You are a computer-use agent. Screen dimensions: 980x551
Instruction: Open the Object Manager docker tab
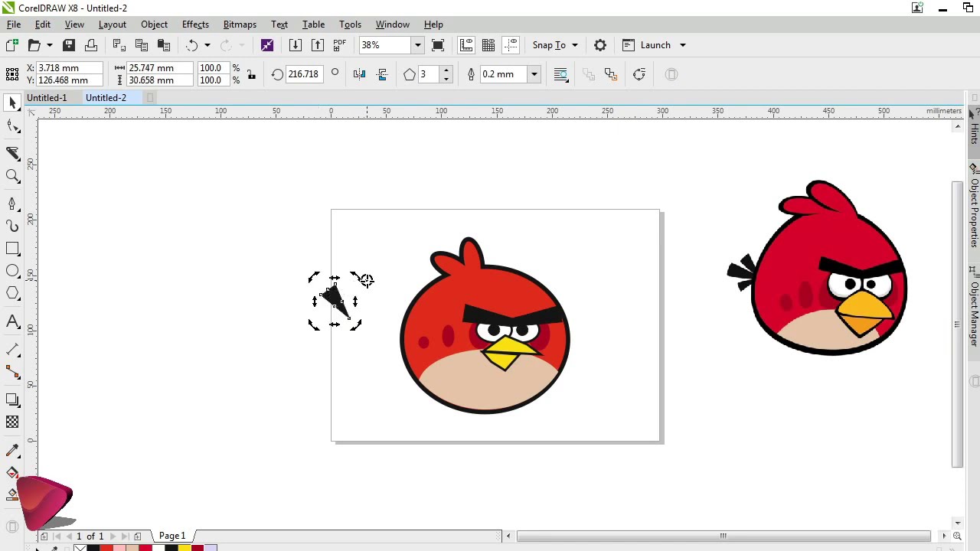[974, 314]
